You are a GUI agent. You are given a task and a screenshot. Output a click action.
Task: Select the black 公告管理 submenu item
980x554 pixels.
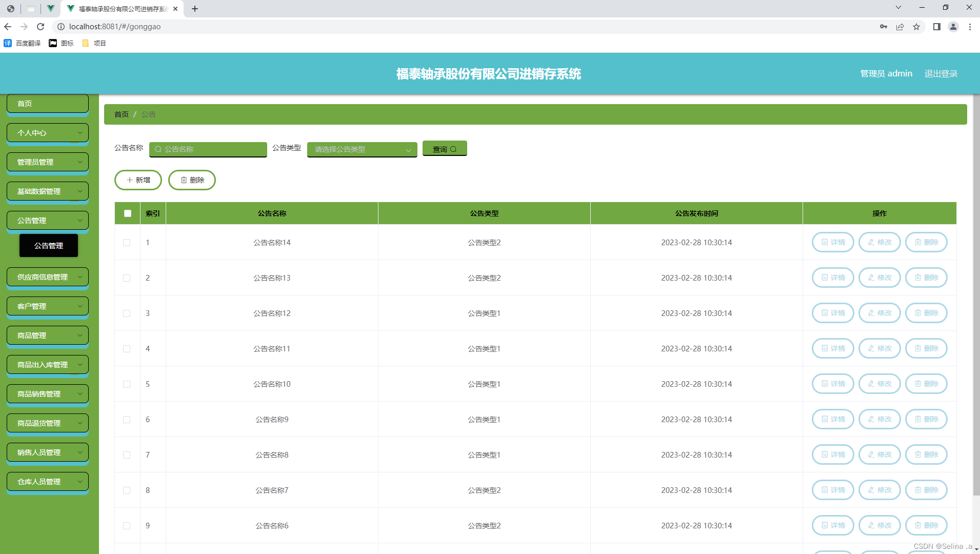click(49, 246)
